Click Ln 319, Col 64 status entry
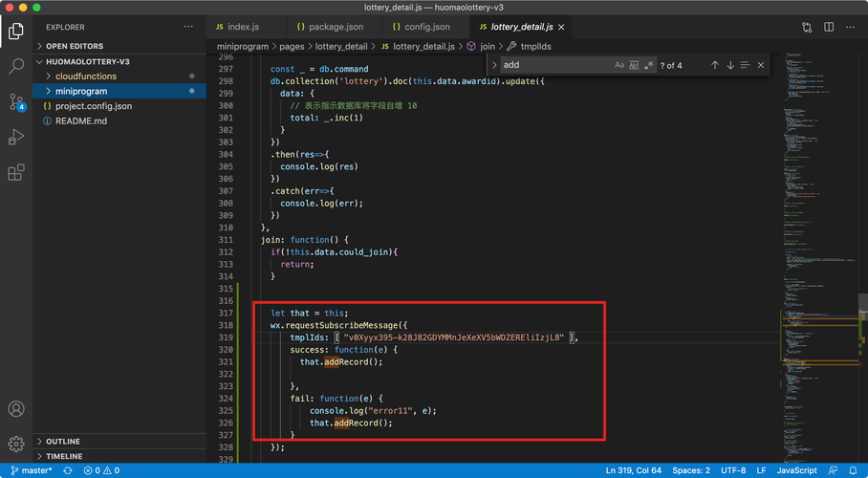This screenshot has height=478, width=868. (633, 470)
